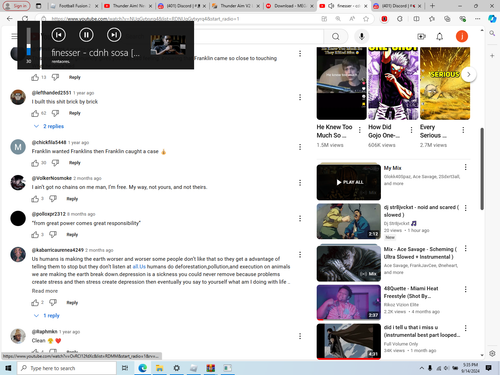Activate voice search microphone
Image resolution: width=500 pixels, height=375 pixels.
point(362,36)
